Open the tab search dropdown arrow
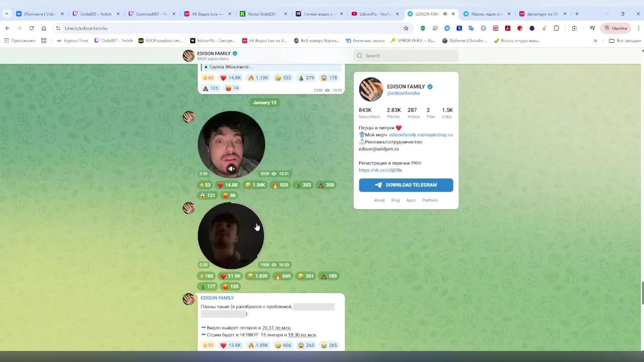This screenshot has width=644, height=362. coord(7,14)
